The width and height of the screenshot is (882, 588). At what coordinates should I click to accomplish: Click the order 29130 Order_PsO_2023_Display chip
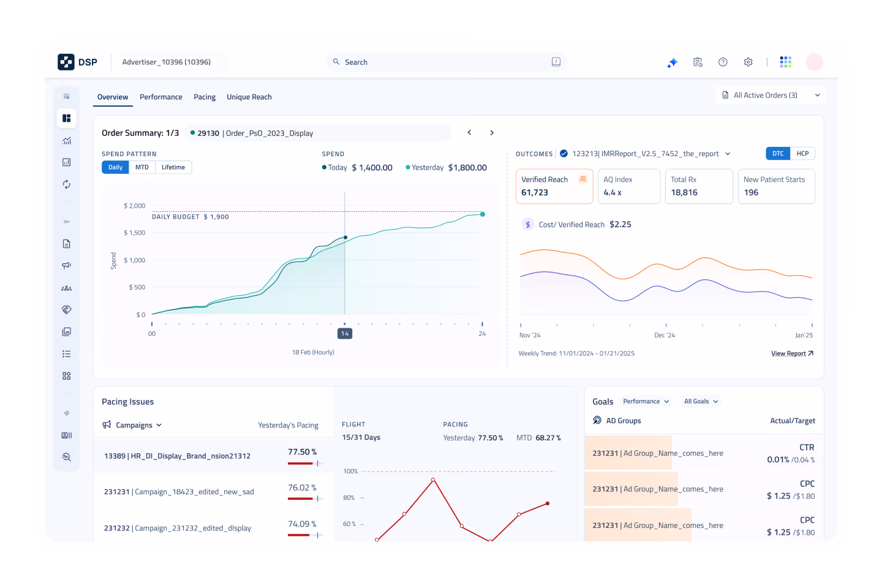click(318, 133)
